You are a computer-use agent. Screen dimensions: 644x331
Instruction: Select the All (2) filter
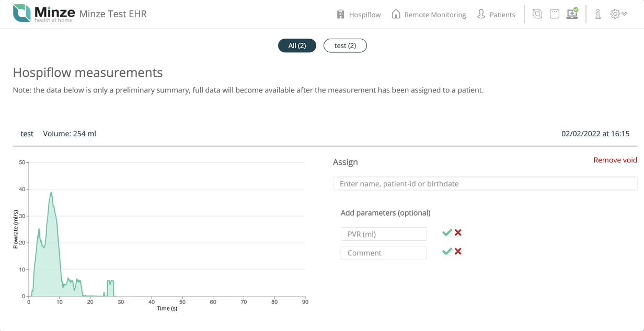click(297, 45)
